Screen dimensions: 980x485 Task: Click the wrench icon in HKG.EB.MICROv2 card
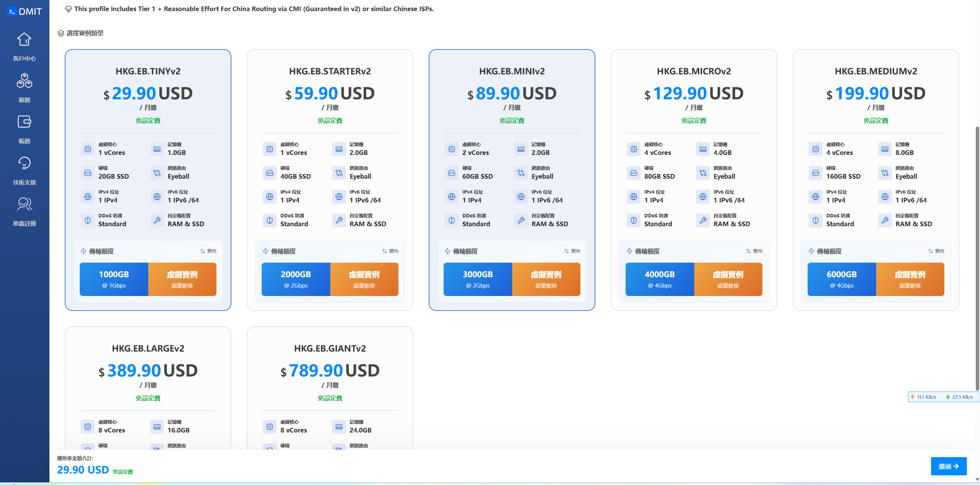tap(703, 220)
